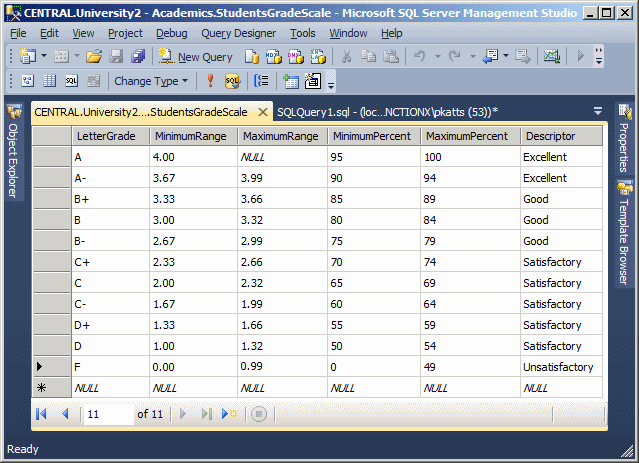
Task: Execute SQL with the red exclamation icon
Action: (210, 81)
